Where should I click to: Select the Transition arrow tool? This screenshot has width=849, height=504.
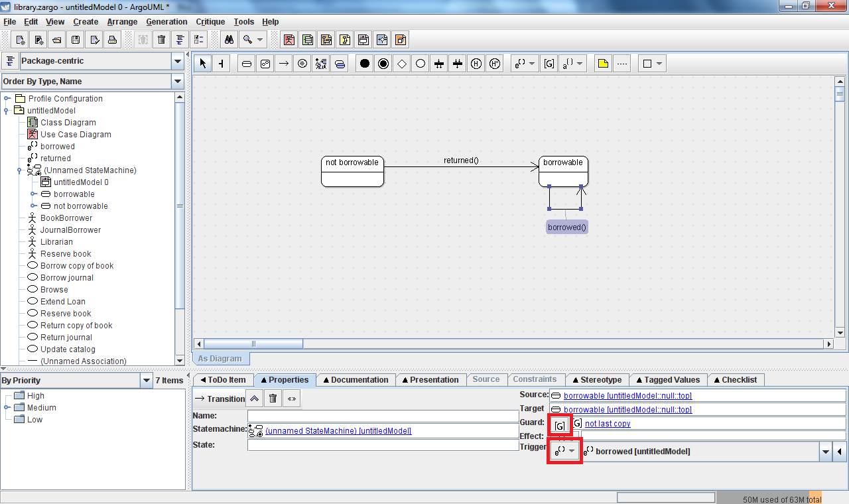tap(283, 64)
